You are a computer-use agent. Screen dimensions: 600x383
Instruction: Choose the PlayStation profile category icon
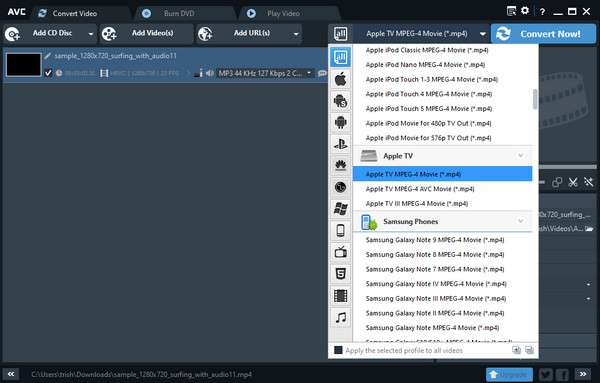click(x=341, y=144)
